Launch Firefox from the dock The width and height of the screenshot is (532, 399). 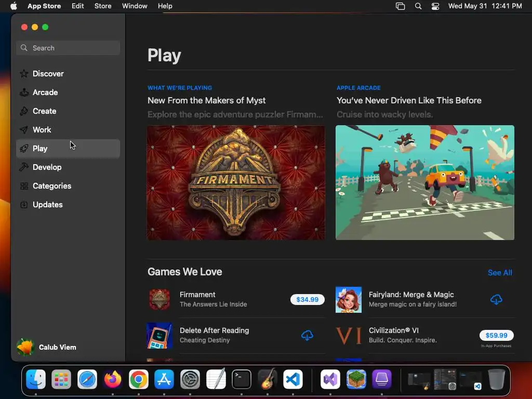click(113, 379)
